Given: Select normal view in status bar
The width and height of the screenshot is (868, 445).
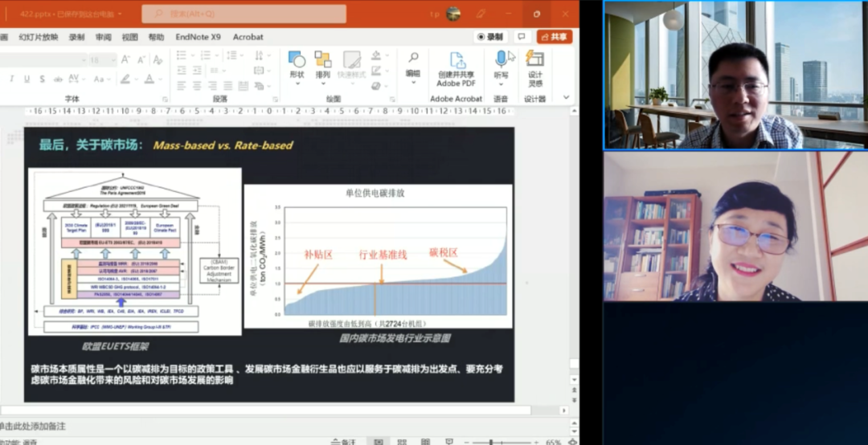Looking at the screenshot, I should 379,442.
